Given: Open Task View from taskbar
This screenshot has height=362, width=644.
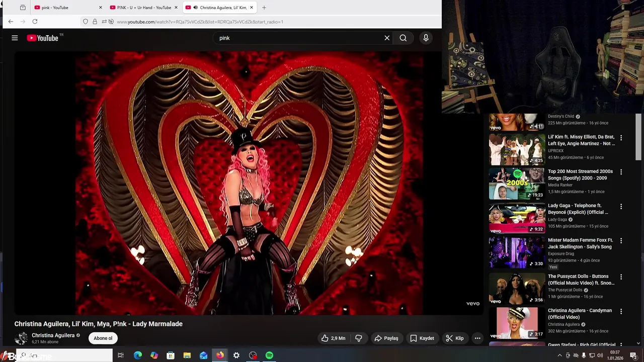Looking at the screenshot, I should pos(121,355).
